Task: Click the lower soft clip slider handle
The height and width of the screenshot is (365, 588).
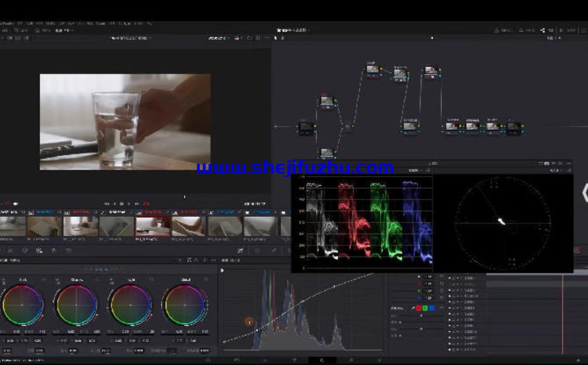Action: coord(421,329)
